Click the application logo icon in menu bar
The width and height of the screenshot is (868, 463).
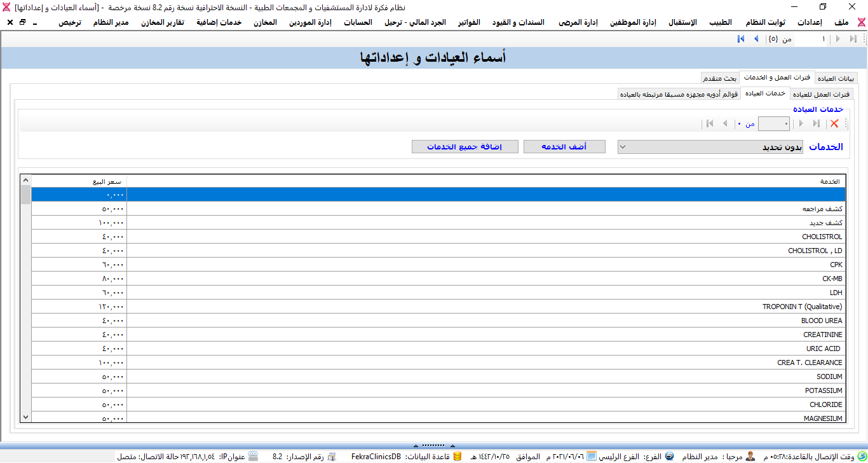pos(861,22)
